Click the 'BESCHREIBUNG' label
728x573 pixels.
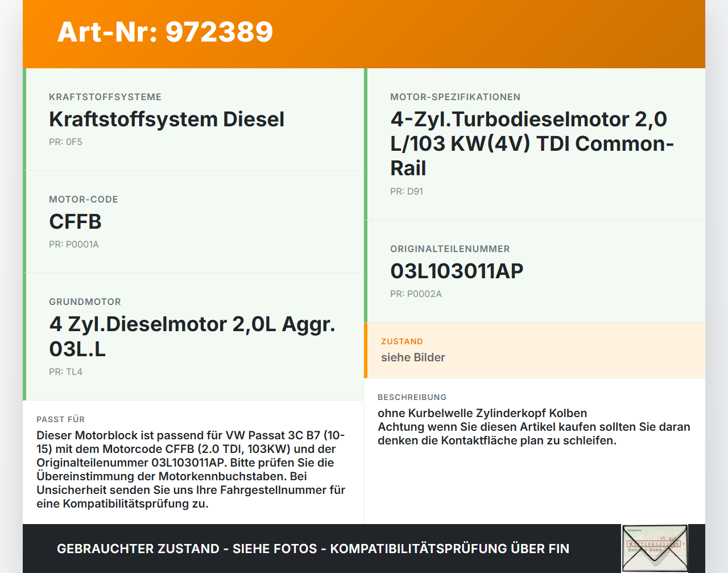click(x=412, y=397)
